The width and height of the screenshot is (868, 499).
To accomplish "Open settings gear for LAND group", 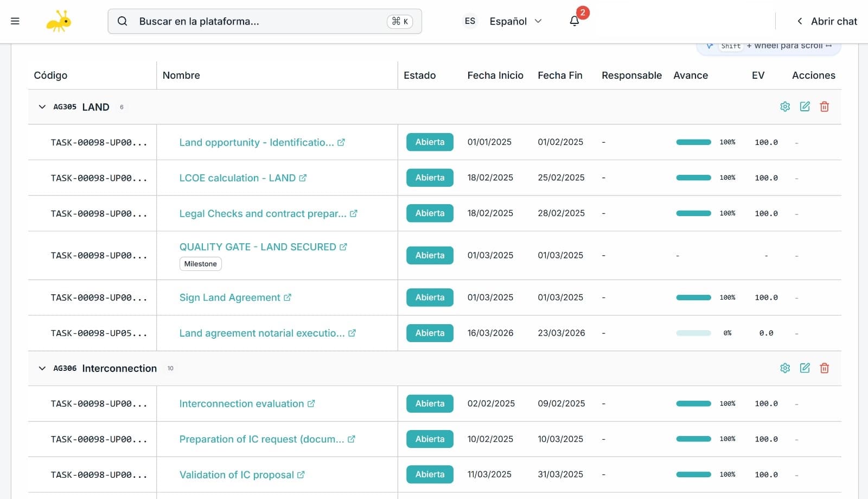I will [x=785, y=107].
